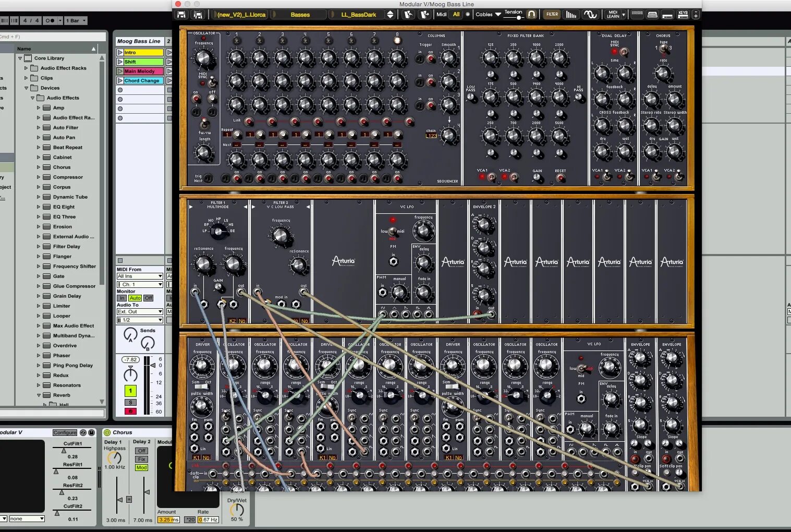Click the plus icon at toolbar far right
The width and height of the screenshot is (791, 532).
pos(696,15)
